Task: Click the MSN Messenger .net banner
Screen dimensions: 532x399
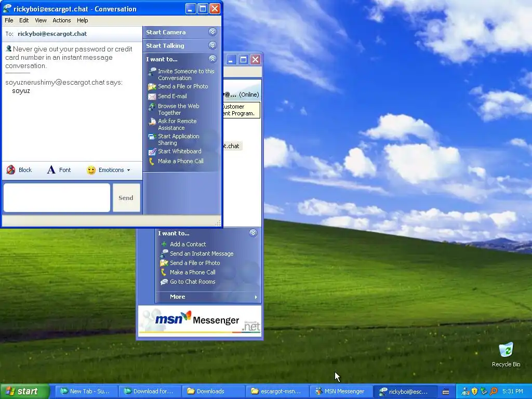Action: click(200, 320)
